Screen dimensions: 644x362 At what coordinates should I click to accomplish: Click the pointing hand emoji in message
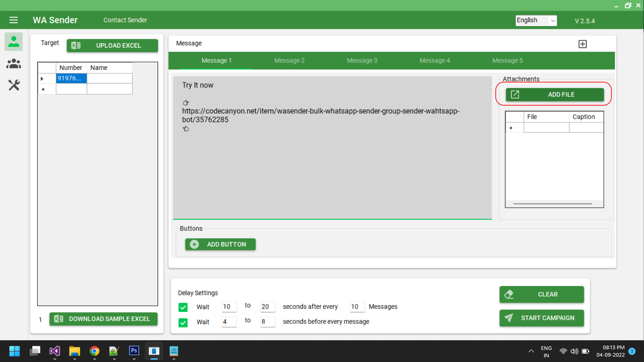point(185,103)
